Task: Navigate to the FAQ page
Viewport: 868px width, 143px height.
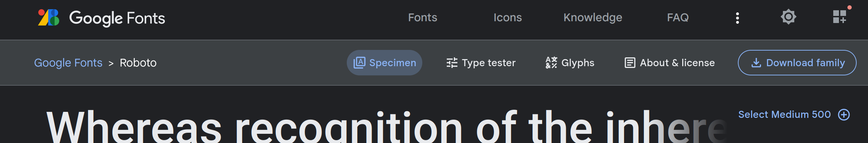Action: [x=678, y=17]
